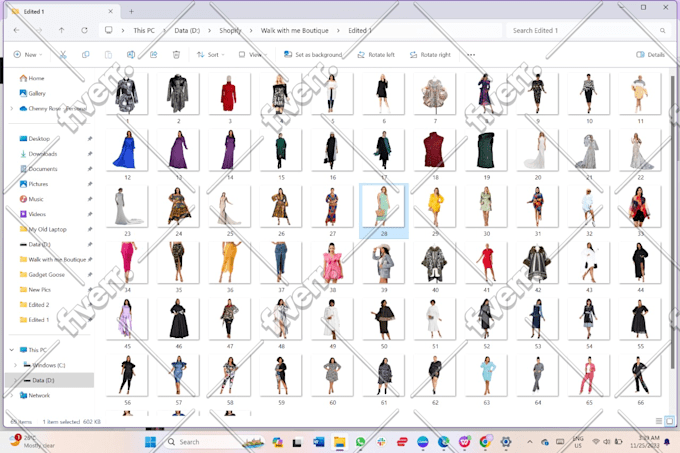
Task: Click Rotate right button
Action: click(x=430, y=55)
